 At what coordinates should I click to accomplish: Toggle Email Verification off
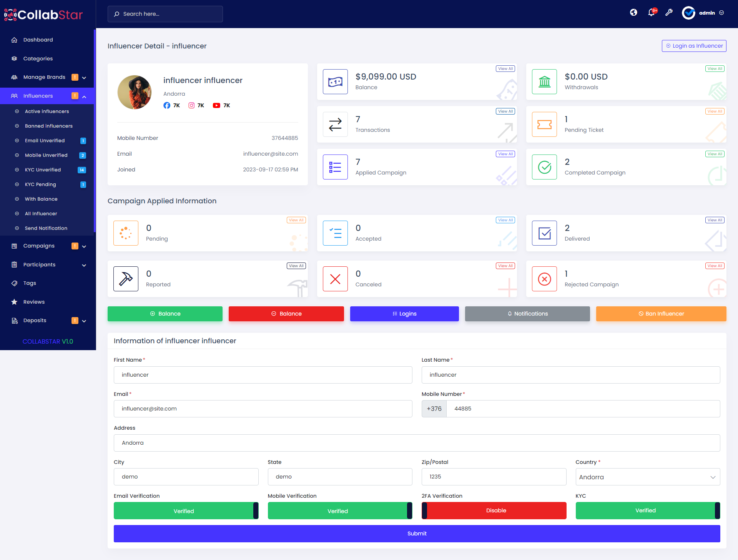pos(186,510)
